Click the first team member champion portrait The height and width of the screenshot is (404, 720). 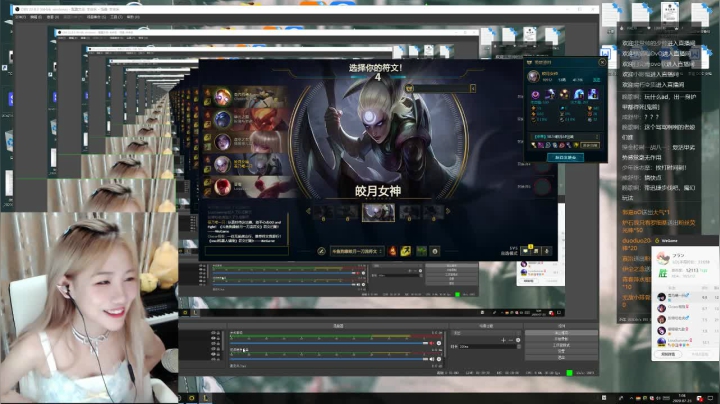pyautogui.click(x=223, y=97)
